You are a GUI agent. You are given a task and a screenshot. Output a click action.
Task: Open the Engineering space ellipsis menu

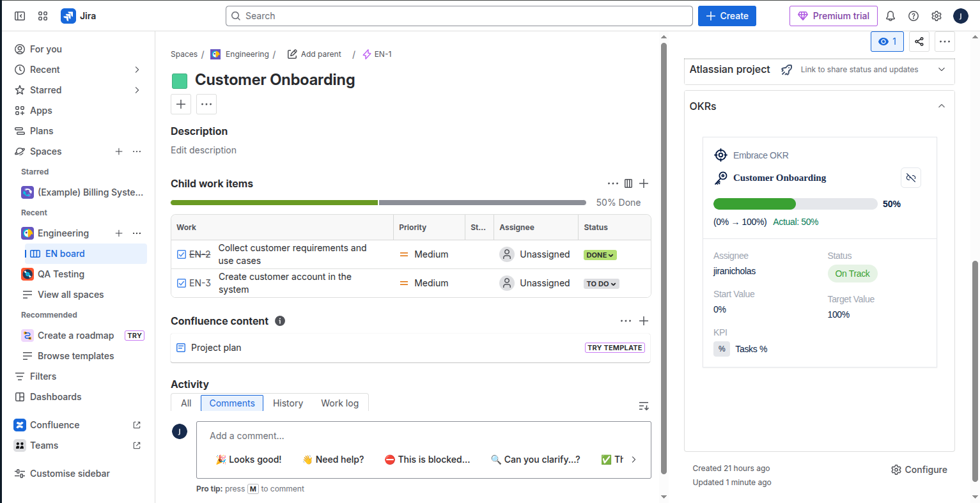coord(137,233)
